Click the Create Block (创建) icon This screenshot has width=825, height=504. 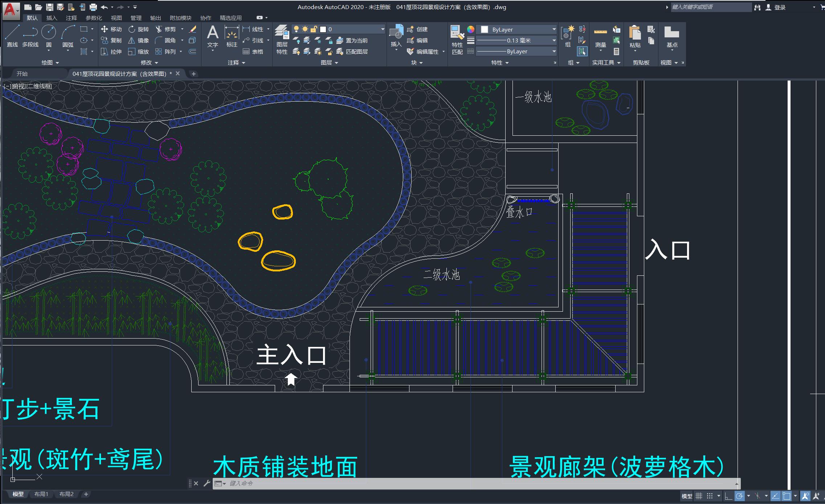[x=411, y=29]
